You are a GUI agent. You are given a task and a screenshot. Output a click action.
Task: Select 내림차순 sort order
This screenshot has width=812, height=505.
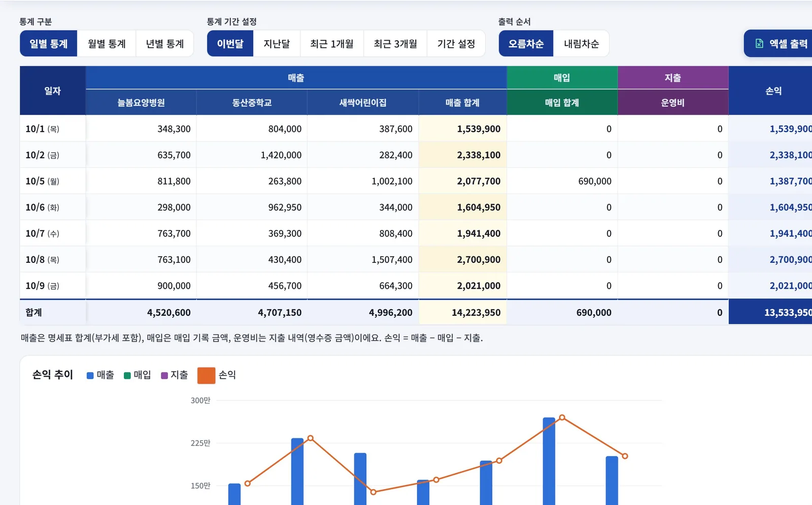point(581,44)
